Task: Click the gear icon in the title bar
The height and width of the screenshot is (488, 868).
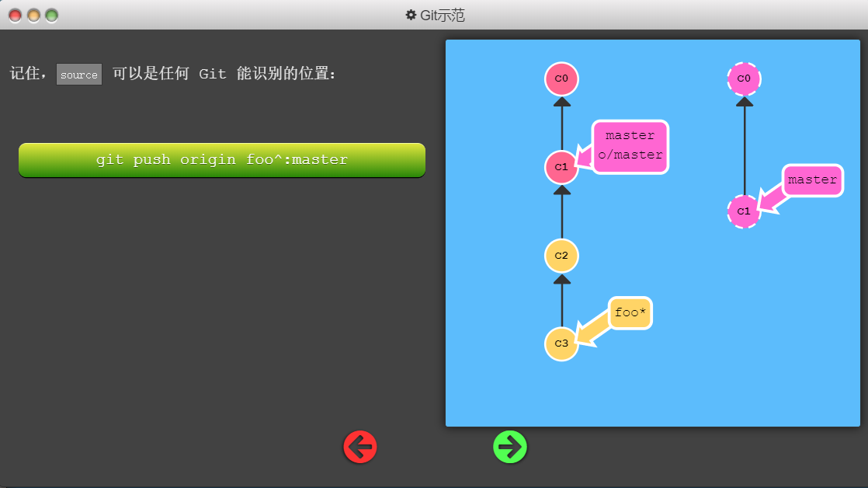Action: pos(411,15)
